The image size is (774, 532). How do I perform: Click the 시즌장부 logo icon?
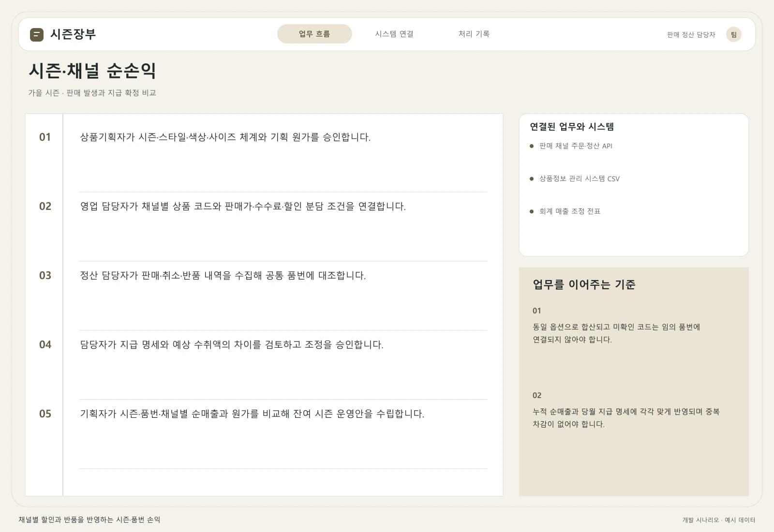click(37, 34)
